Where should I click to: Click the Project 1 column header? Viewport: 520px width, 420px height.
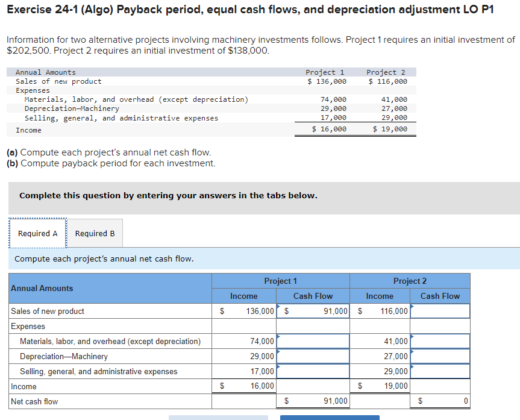(x=280, y=281)
